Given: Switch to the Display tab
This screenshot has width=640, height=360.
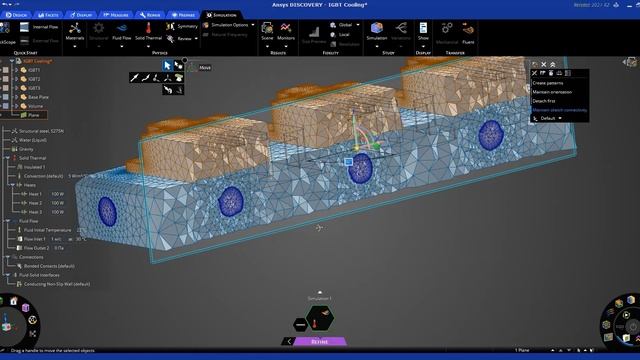Looking at the screenshot, I should pyautogui.click(x=81, y=15).
